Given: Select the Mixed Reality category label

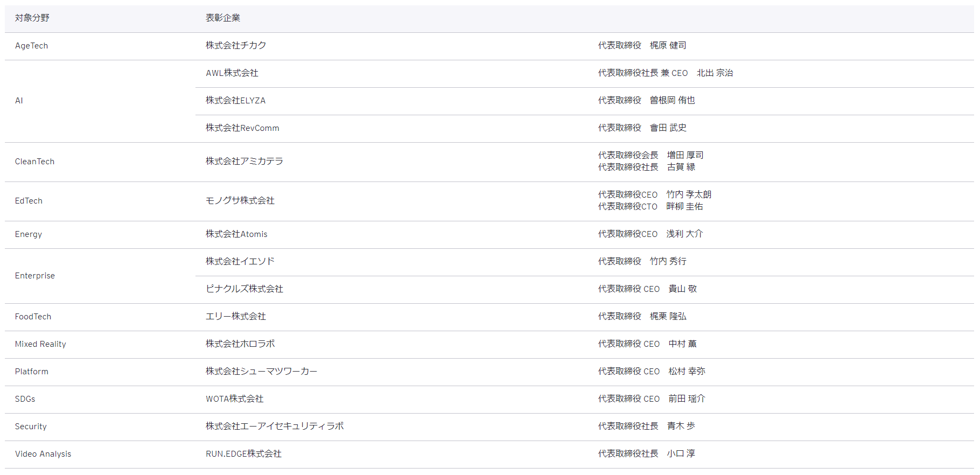Looking at the screenshot, I should (x=40, y=344).
